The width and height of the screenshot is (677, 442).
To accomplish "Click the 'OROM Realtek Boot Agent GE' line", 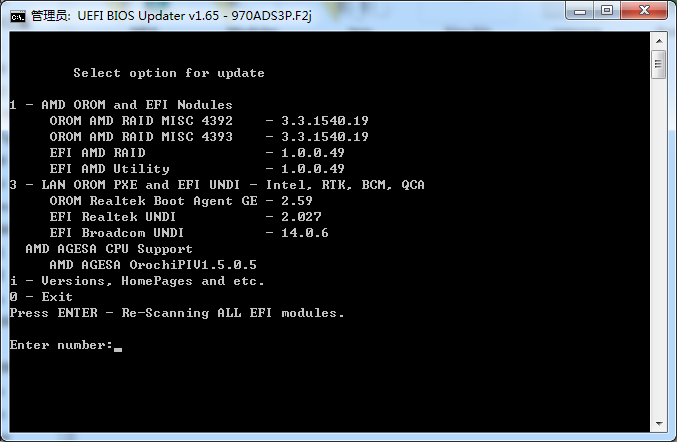I will pos(181,201).
